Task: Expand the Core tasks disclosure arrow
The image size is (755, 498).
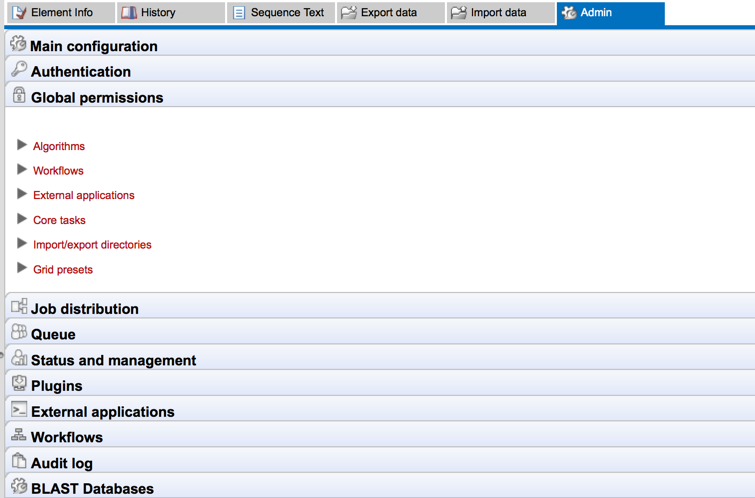Action: point(22,219)
